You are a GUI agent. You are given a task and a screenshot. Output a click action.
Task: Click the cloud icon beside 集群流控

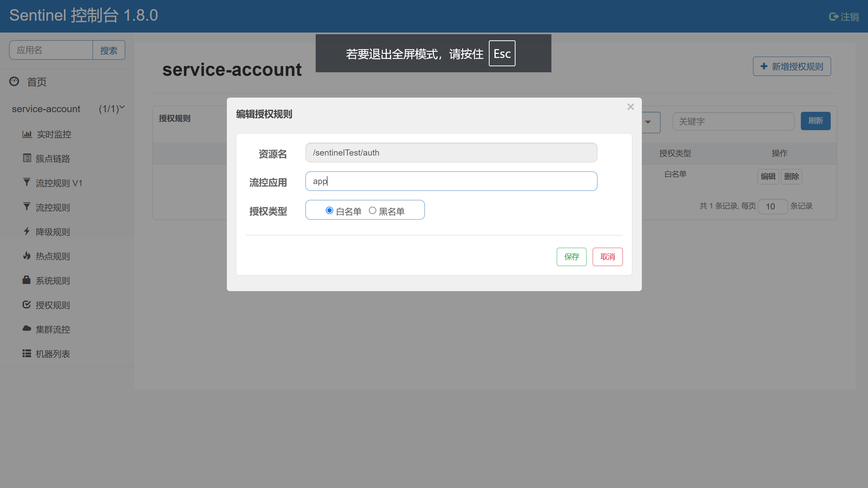26,328
